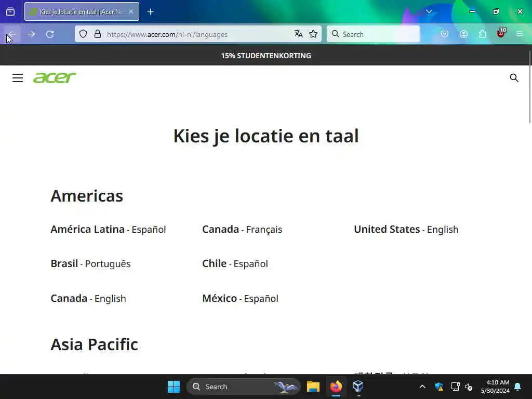Screen dimensions: 532x399
Task: Choose Brasil - Português
Action: 90,263
